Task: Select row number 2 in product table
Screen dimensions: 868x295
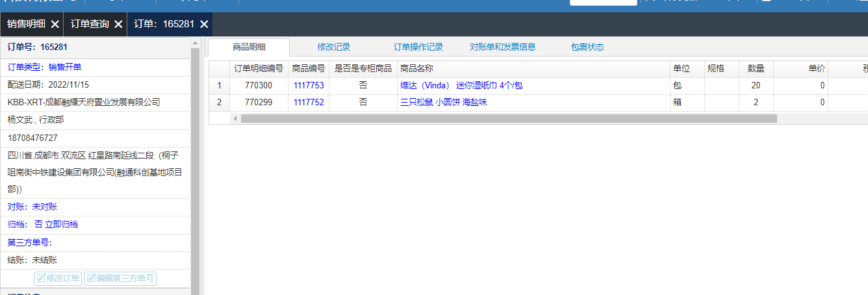Action: 219,102
